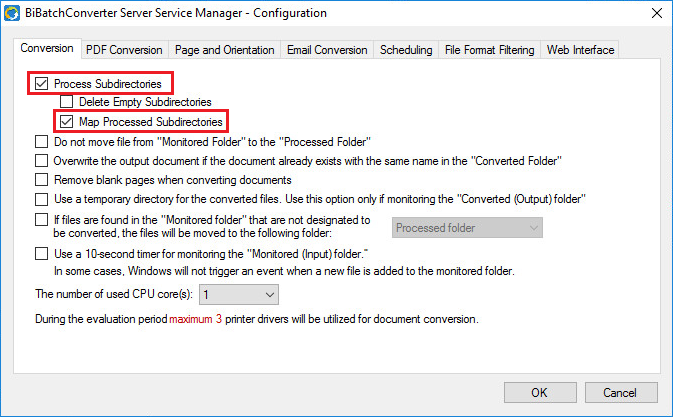
Task: Check Overwrite the output document option
Action: point(41,161)
